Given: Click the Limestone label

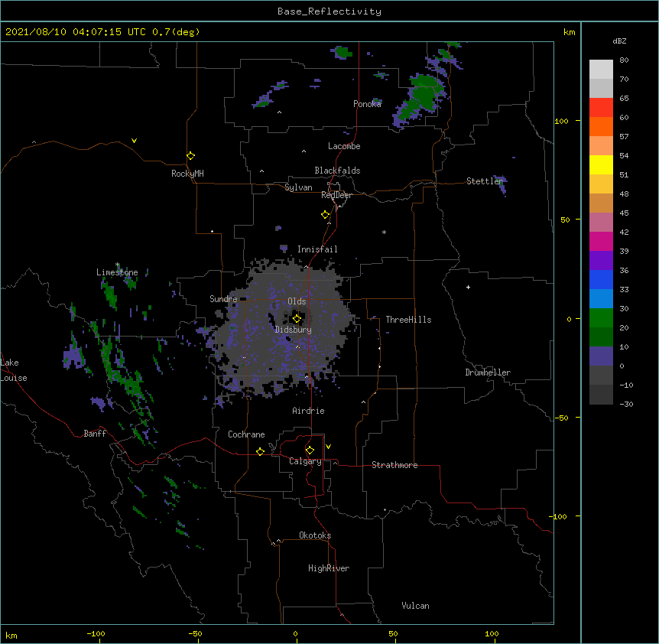Looking at the screenshot, I should click(117, 272).
